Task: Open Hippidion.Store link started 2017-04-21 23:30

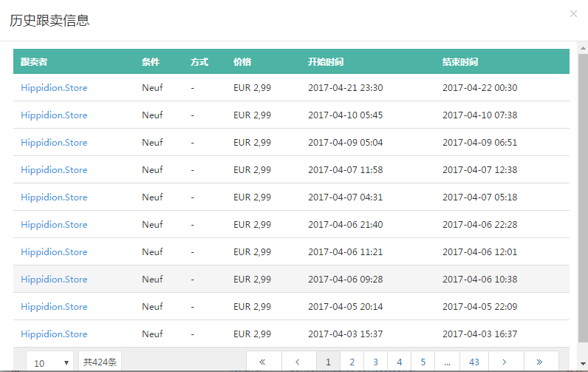Action: click(x=54, y=88)
